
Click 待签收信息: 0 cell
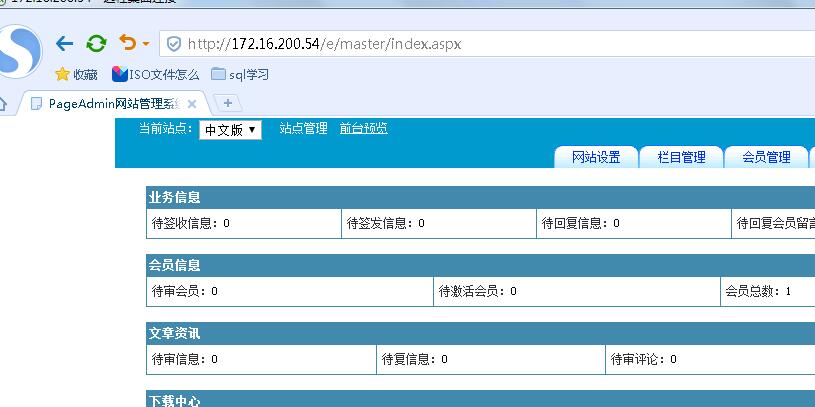(244, 224)
